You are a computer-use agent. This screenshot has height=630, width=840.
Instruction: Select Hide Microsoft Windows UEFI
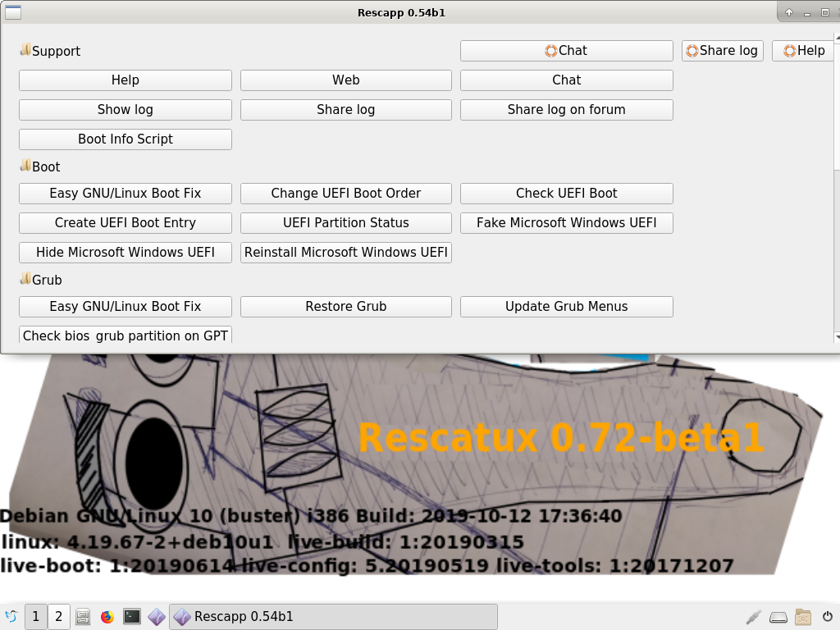(125, 252)
